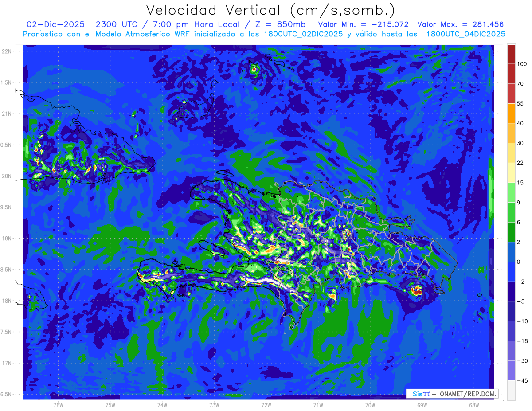Click the latitude label "6.5N"

(7, 394)
